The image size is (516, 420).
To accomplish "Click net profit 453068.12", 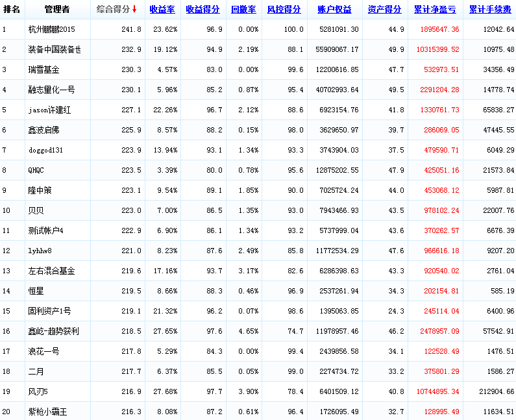I will click(441, 190).
